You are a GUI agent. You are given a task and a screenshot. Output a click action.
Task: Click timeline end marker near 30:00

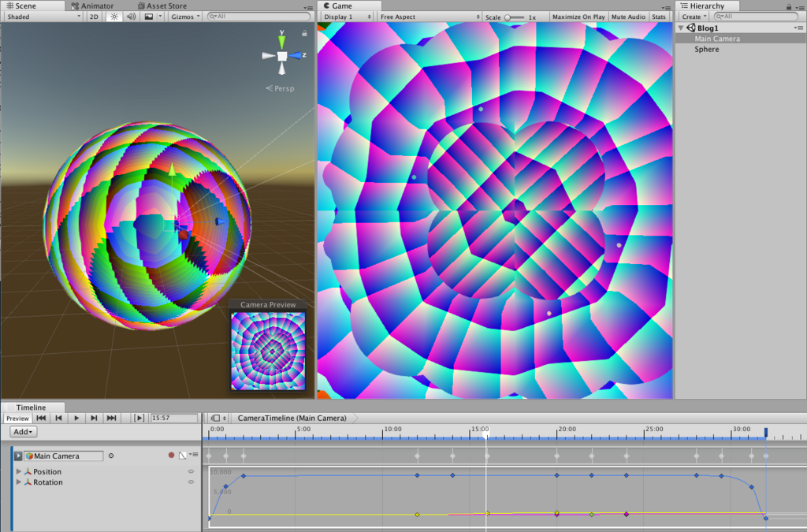point(766,433)
